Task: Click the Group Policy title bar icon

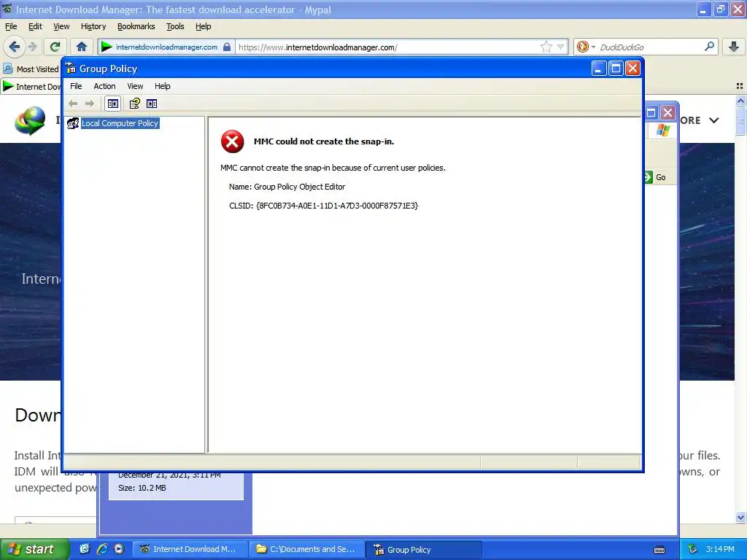Action: click(71, 69)
